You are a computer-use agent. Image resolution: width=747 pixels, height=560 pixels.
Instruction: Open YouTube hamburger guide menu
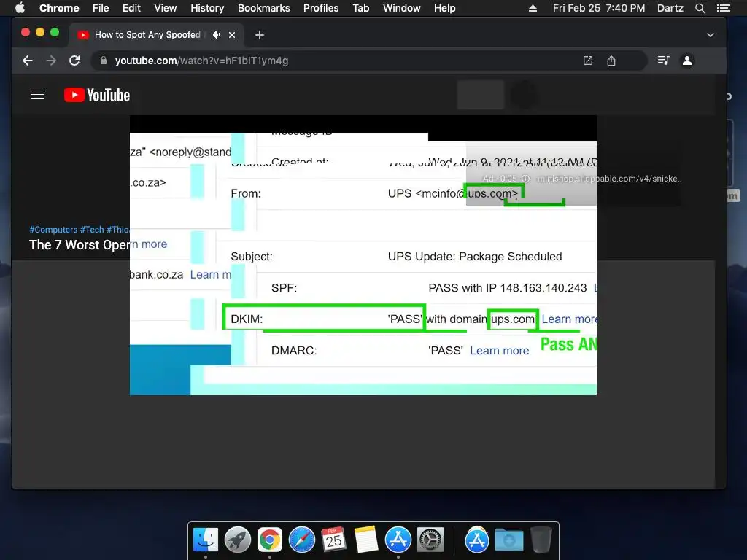[38, 95]
